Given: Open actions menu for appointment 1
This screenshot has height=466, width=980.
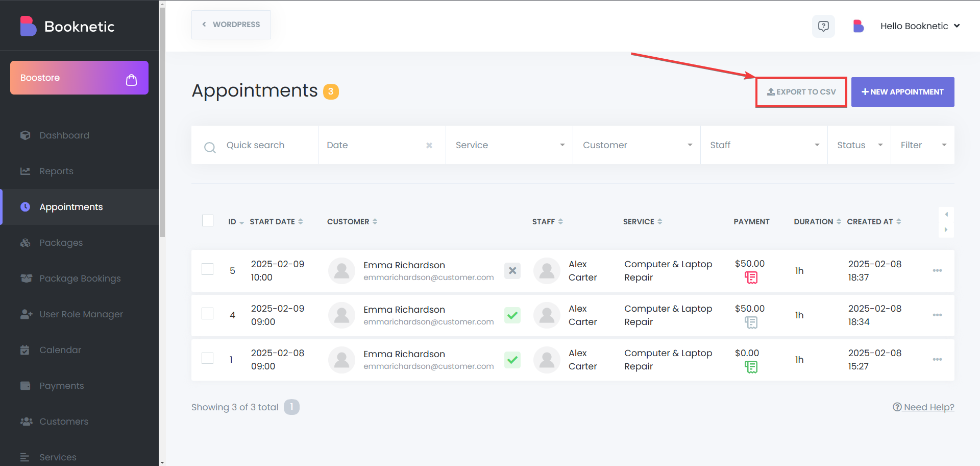Looking at the screenshot, I should 937,360.
